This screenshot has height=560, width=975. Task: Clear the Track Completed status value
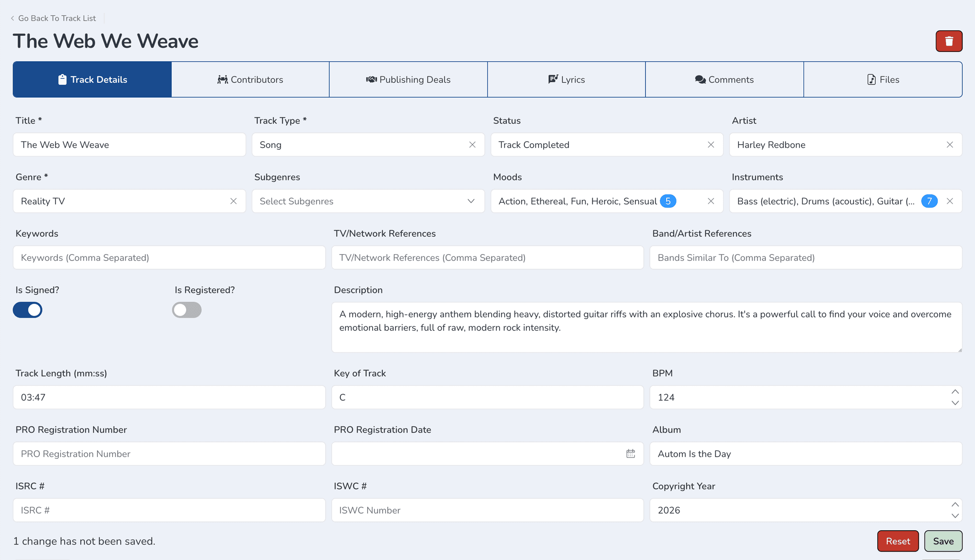pos(711,145)
